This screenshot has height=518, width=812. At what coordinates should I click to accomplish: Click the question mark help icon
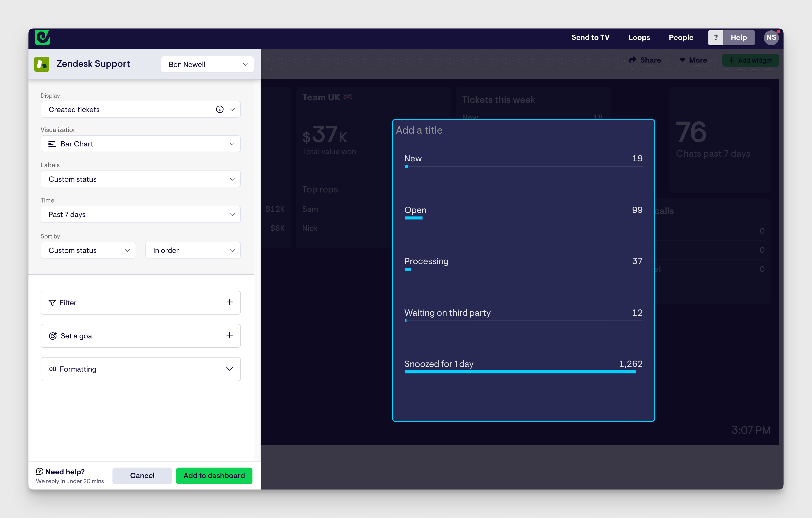click(716, 37)
